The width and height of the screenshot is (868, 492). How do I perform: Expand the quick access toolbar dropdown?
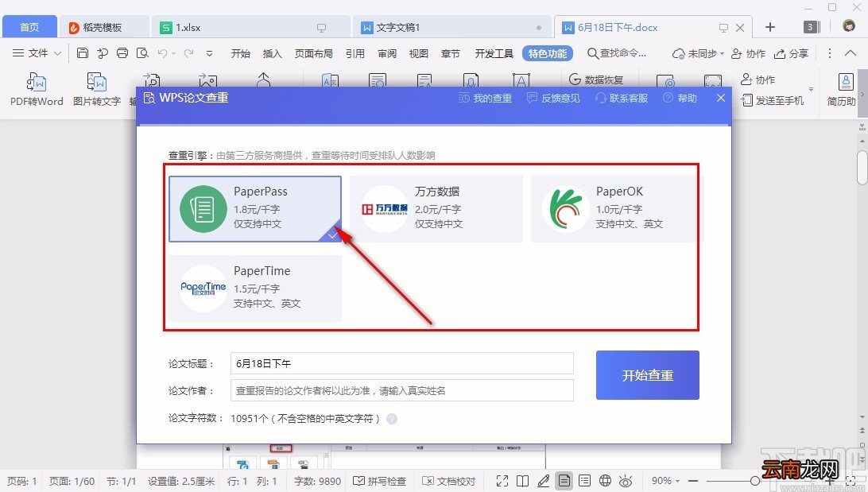(x=209, y=54)
